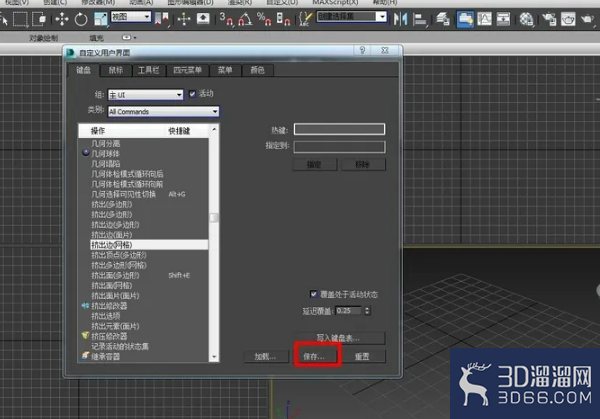Open the 填充 ribbon tab
This screenshot has height=419, width=600.
tap(96, 38)
